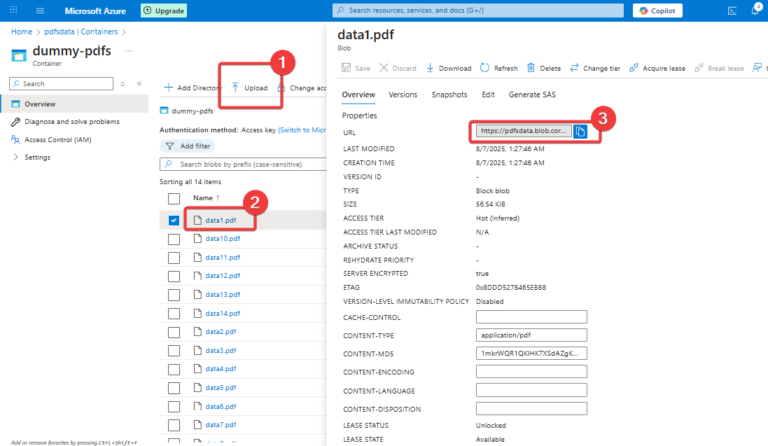Open the data2.pdf blob link
This screenshot has width=768, height=446.
pos(220,331)
